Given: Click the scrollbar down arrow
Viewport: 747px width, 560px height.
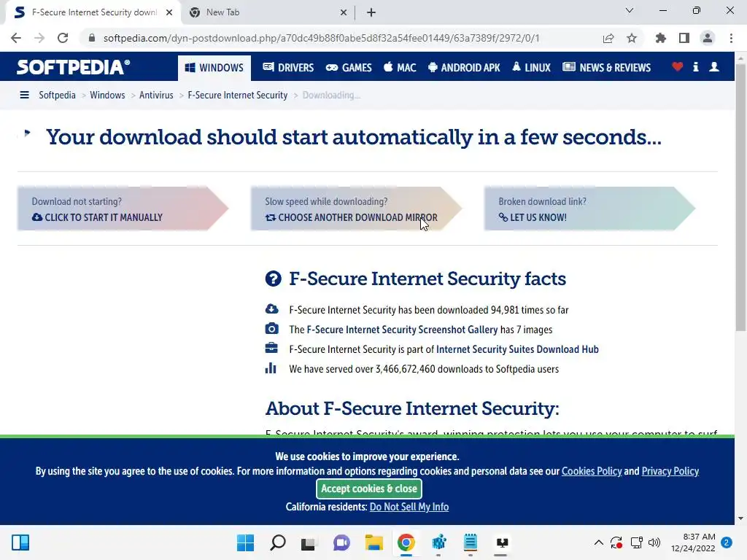Looking at the screenshot, I should coord(740,518).
